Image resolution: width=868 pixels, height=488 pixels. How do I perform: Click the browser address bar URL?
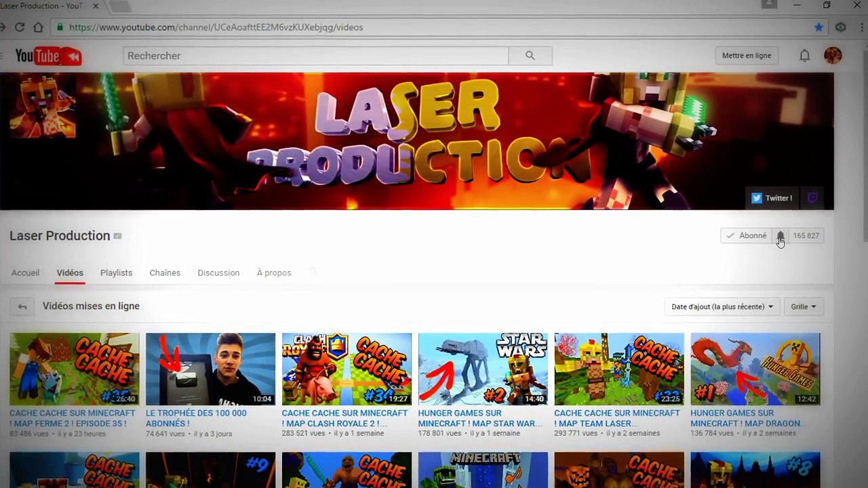[216, 27]
